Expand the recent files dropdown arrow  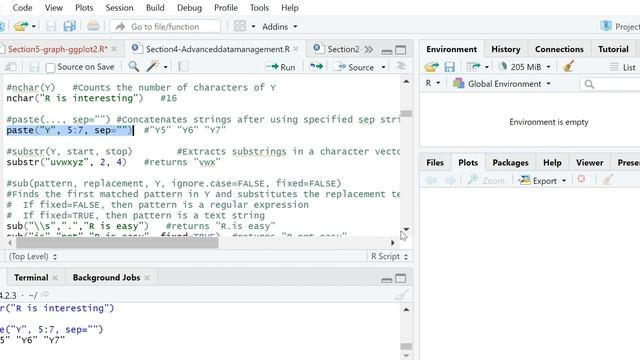tap(33, 27)
